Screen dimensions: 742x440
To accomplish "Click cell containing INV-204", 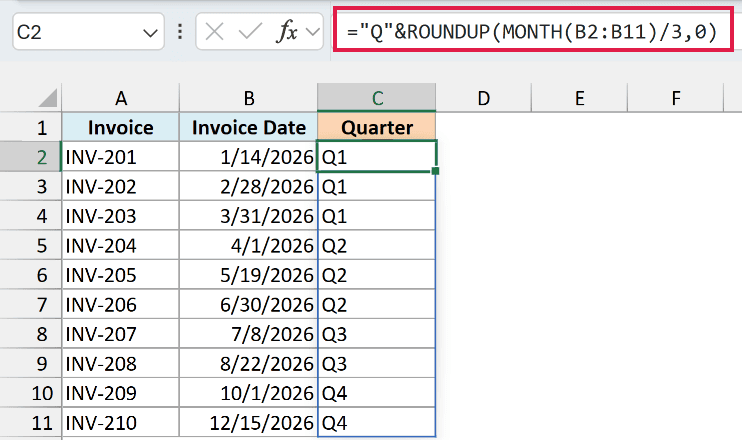I will 121,245.
